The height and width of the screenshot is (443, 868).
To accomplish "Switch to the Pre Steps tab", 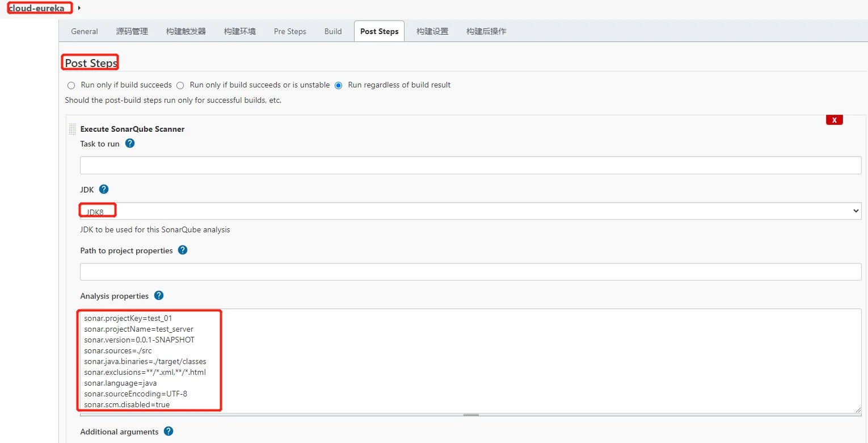I will pyautogui.click(x=290, y=31).
